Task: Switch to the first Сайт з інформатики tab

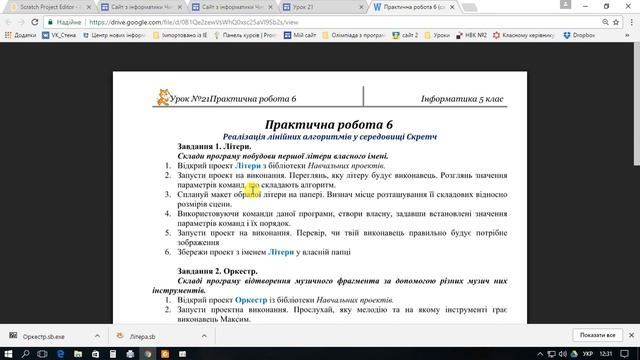Action: click(140, 7)
